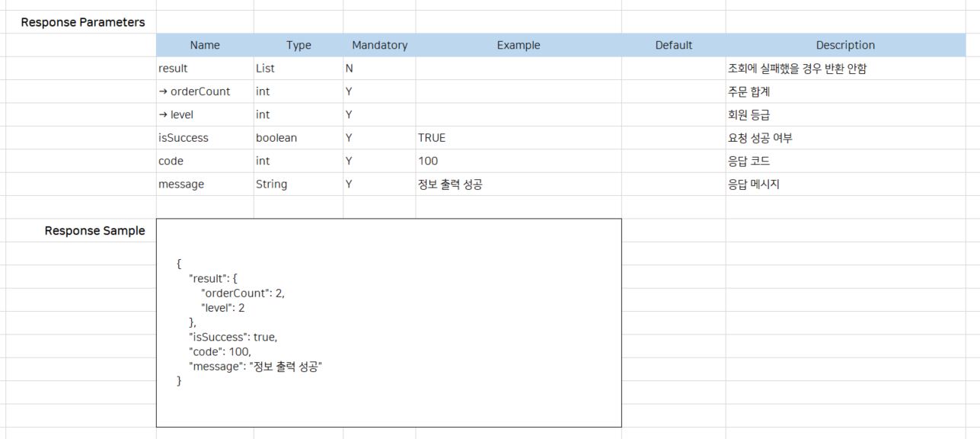
Task: Select the Description header cell
Action: [845, 45]
